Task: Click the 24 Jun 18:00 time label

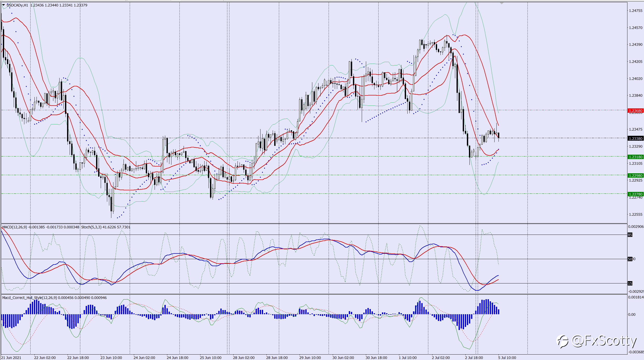Action: (177, 358)
